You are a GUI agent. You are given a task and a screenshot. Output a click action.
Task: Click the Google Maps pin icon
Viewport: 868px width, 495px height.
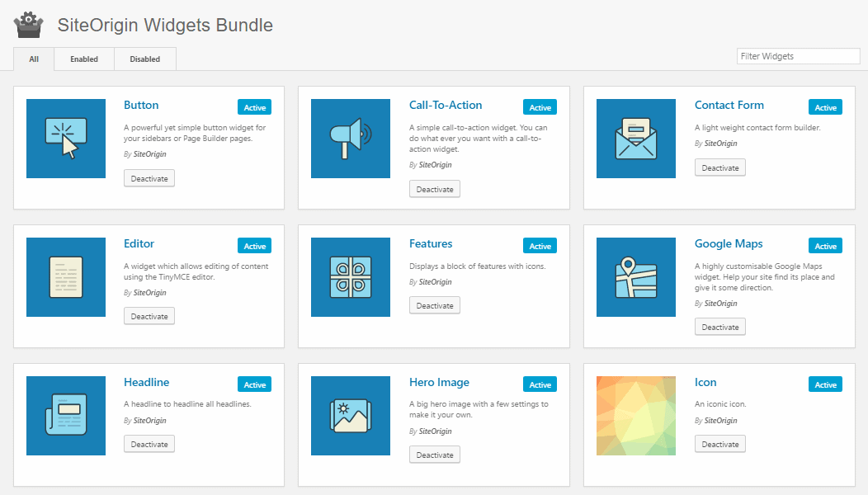[636, 277]
